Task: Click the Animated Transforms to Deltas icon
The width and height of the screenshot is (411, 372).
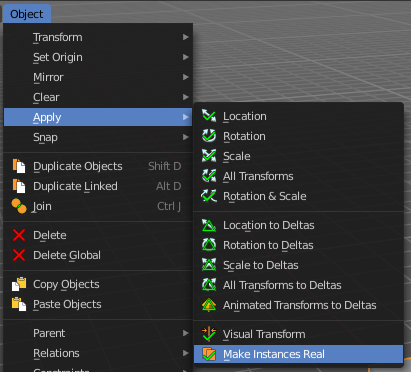Action: coord(209,305)
